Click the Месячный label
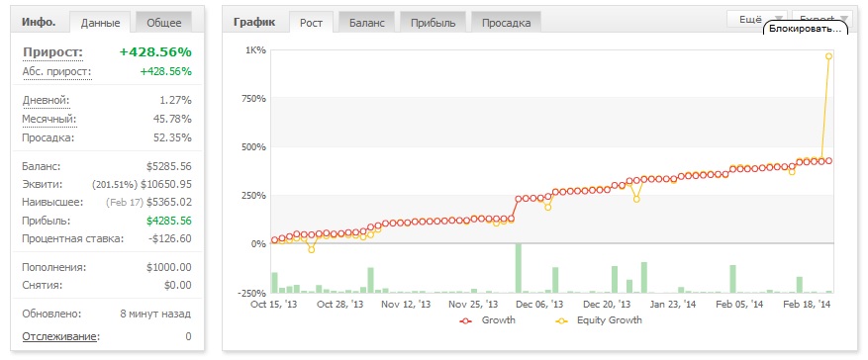Viewport: 868px width, 360px height. click(x=48, y=120)
